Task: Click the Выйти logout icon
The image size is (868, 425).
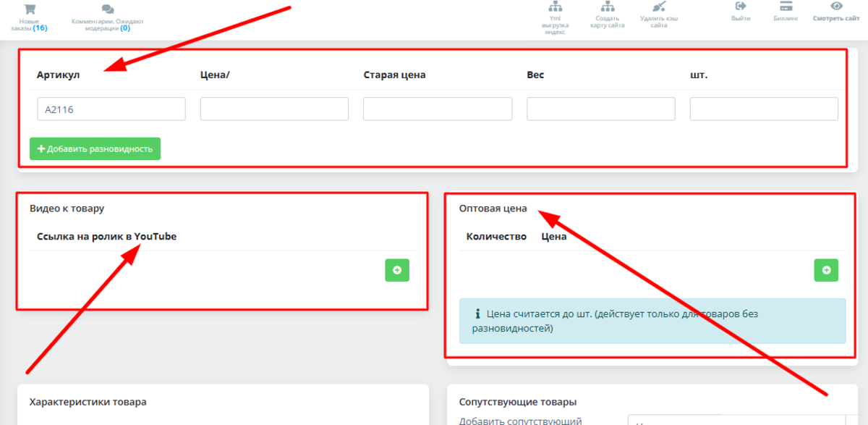Action: [741, 7]
